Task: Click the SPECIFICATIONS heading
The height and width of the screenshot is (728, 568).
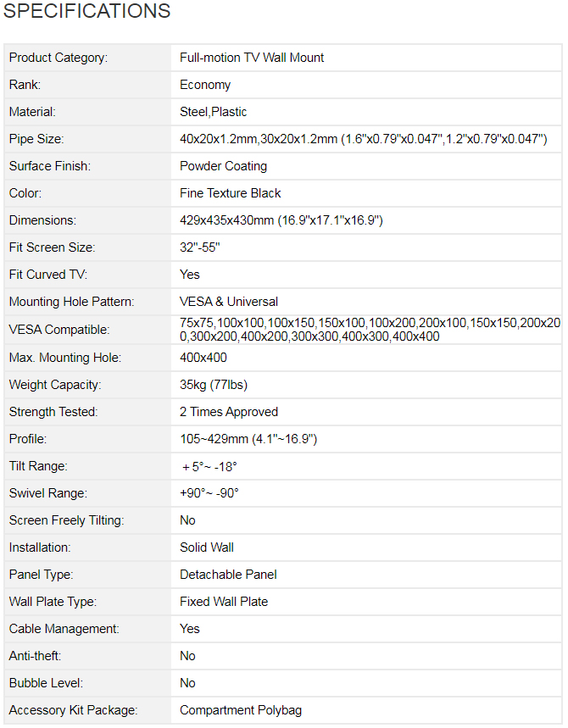Action: tap(87, 12)
